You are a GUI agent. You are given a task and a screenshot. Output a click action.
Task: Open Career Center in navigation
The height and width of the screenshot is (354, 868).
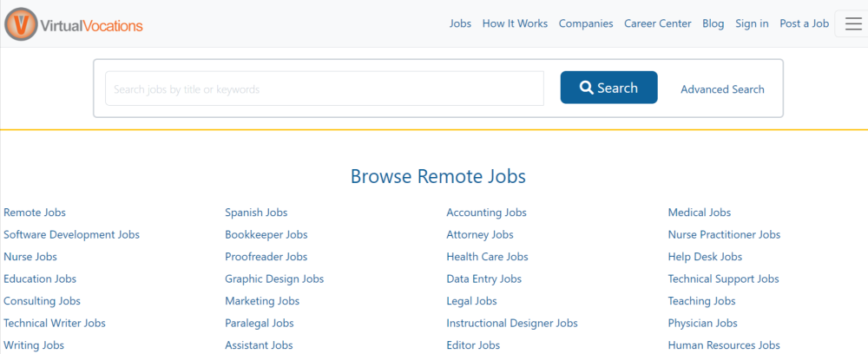[658, 23]
